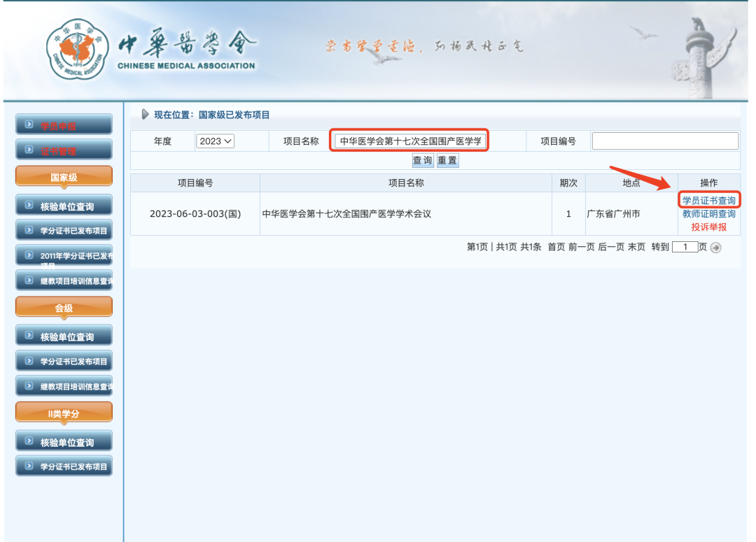
Task: Click project number 2023-06-03-003(国) cell
Action: pos(195,214)
